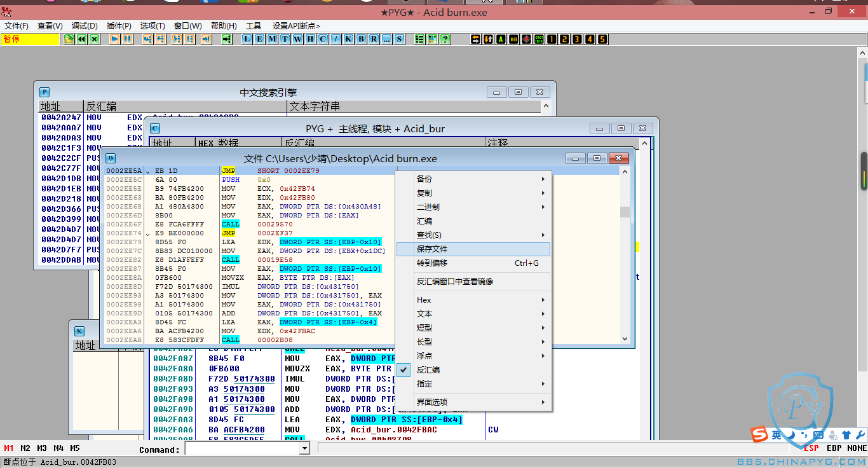Click the numbered button 5 in toolbar
Image resolution: width=868 pixels, height=468 pixels.
(x=602, y=39)
